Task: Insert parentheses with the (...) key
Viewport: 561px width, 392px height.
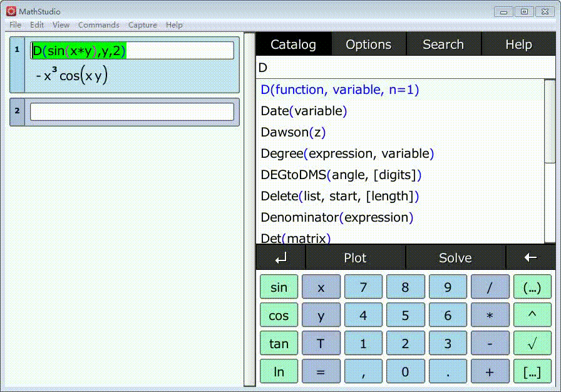Action: point(532,287)
